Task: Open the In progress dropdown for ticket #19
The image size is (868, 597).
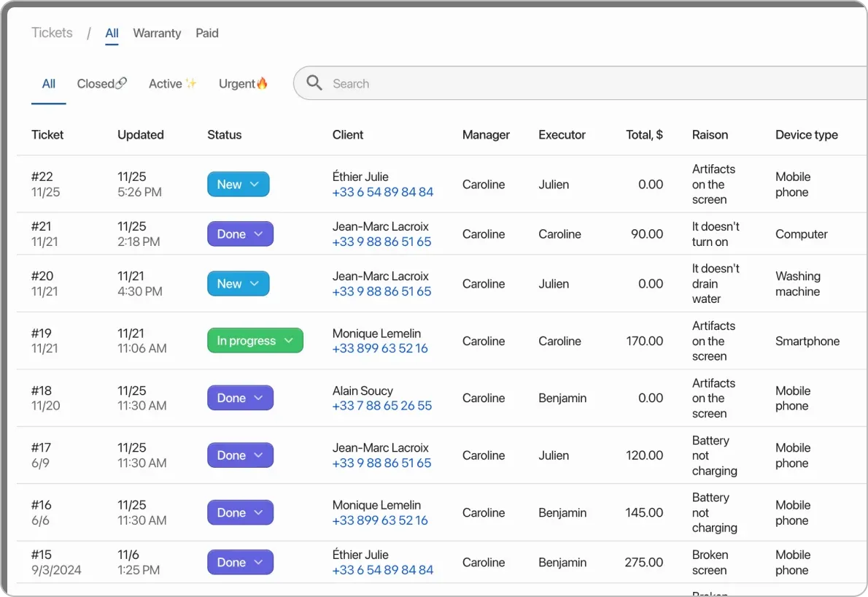Action: click(x=289, y=340)
